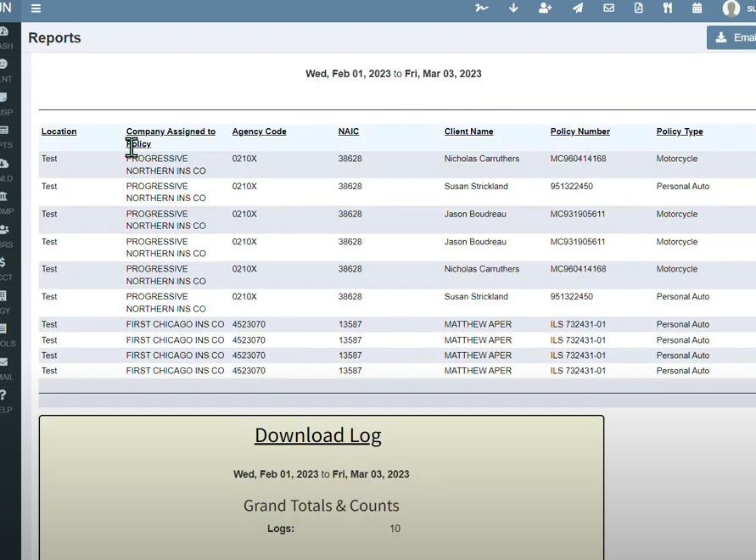Viewport: 756px width, 560px height.
Task: Sort by the Policy Number column header
Action: coord(580,132)
